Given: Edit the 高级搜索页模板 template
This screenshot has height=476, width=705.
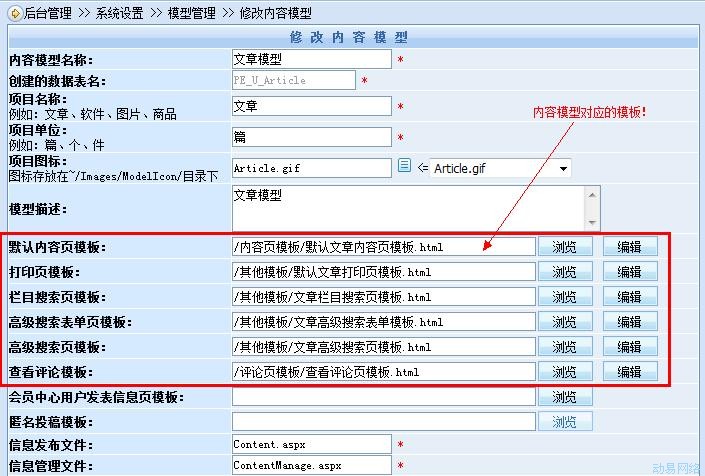Looking at the screenshot, I should tap(629, 346).
